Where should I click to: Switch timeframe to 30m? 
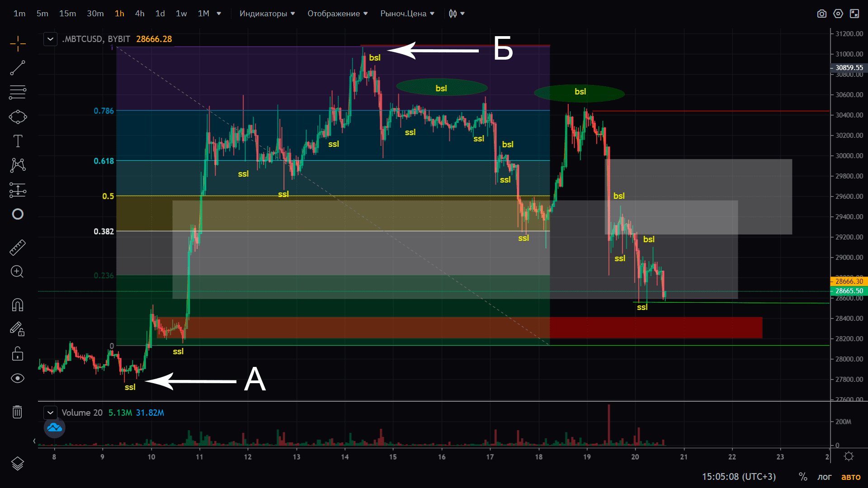click(x=95, y=14)
